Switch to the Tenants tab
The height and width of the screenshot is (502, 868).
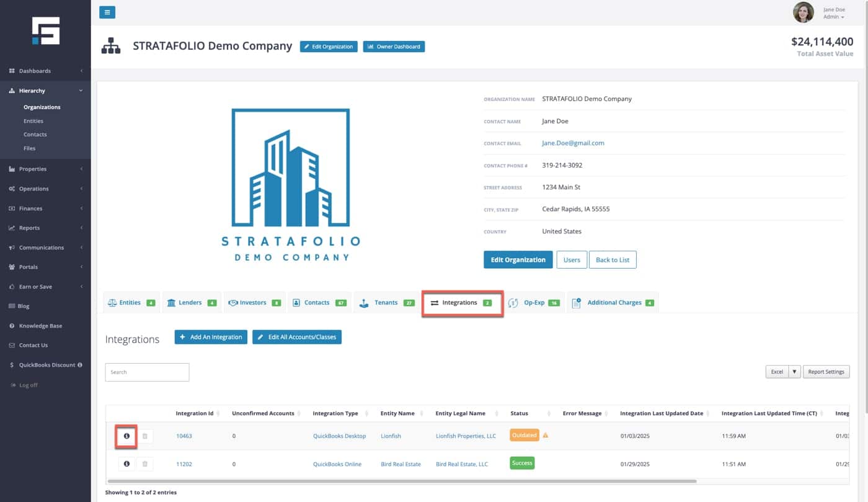387,303
